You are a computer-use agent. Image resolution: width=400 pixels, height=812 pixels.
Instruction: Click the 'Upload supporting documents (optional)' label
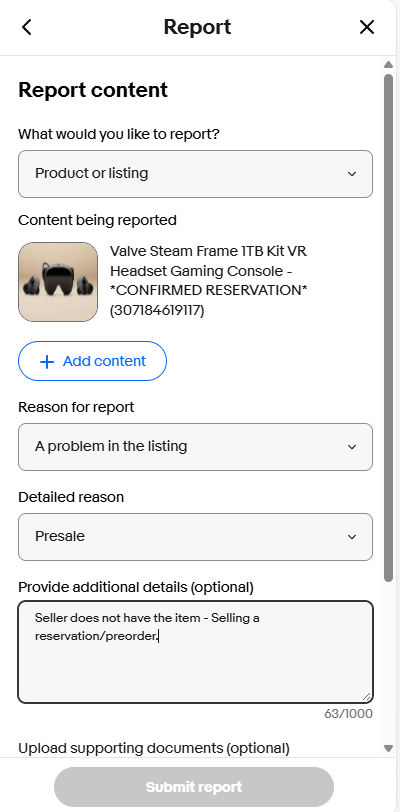click(153, 748)
